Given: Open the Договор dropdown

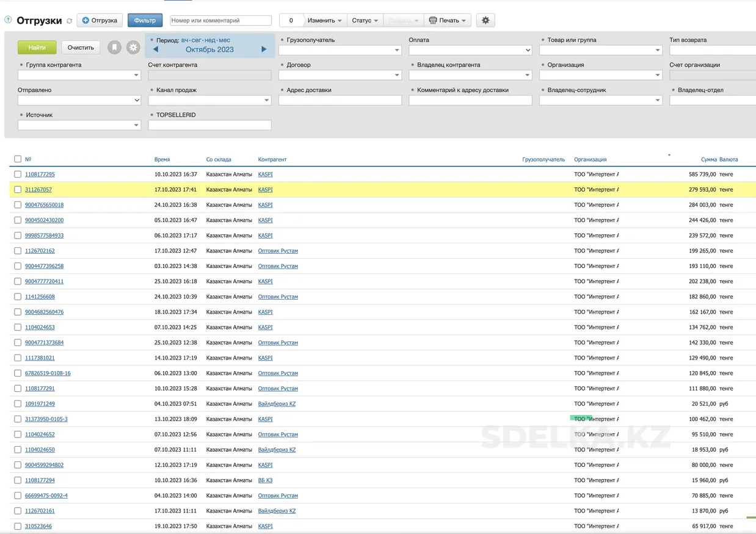Looking at the screenshot, I should (340, 75).
